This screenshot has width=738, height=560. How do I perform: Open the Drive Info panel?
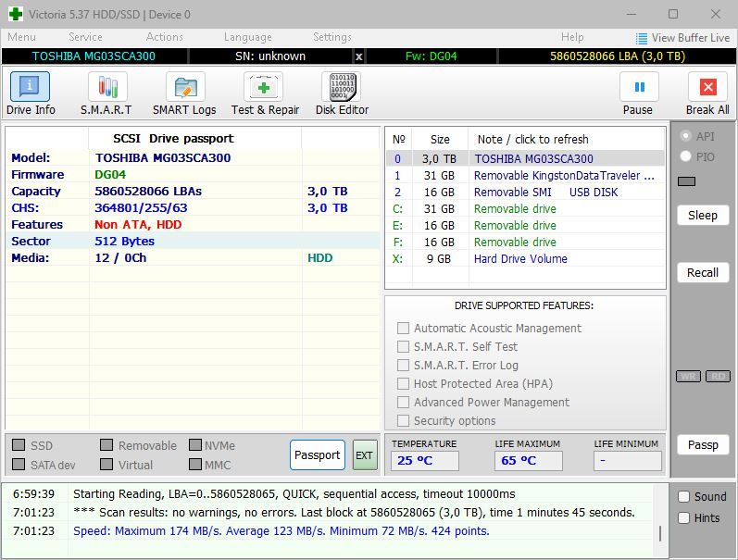tap(31, 93)
